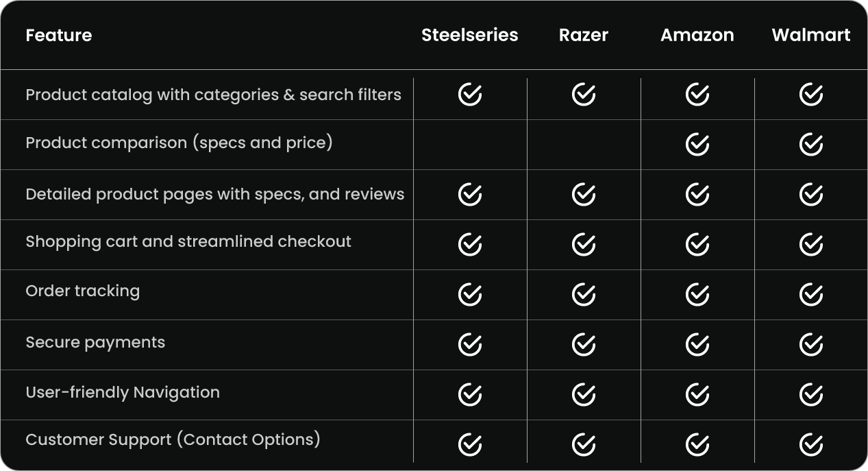This screenshot has height=471, width=868.
Task: Select the Amazon column header
Action: 697,35
